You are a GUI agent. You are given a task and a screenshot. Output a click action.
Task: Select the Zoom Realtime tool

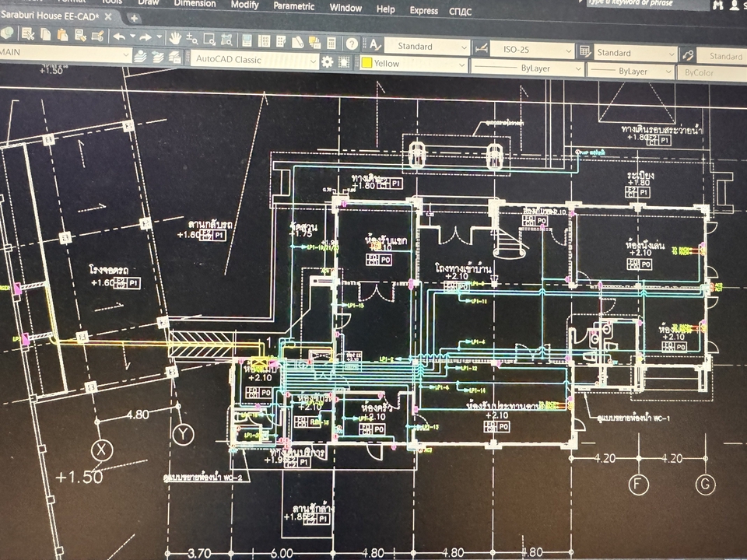(x=192, y=38)
